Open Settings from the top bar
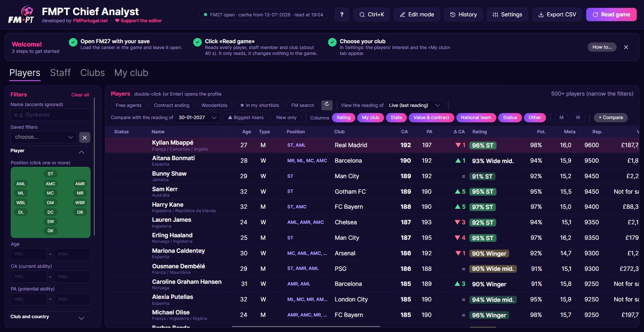The height and width of the screenshot is (332, 644). pyautogui.click(x=507, y=15)
